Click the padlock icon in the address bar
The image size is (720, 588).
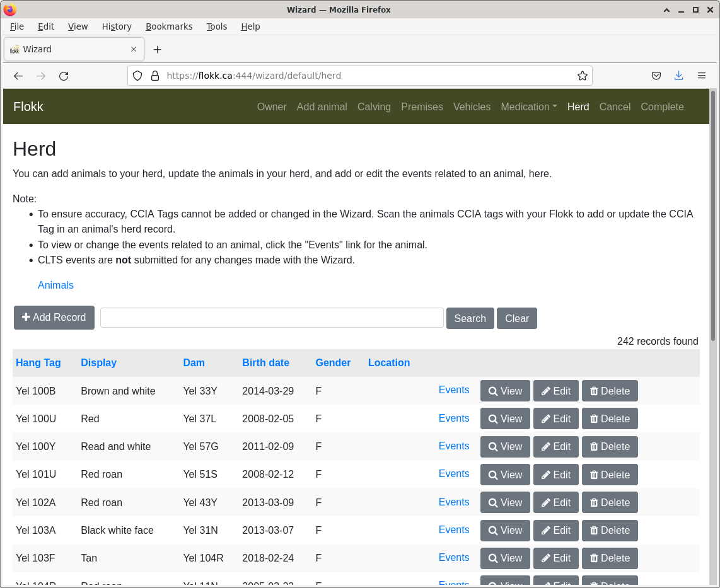click(155, 76)
